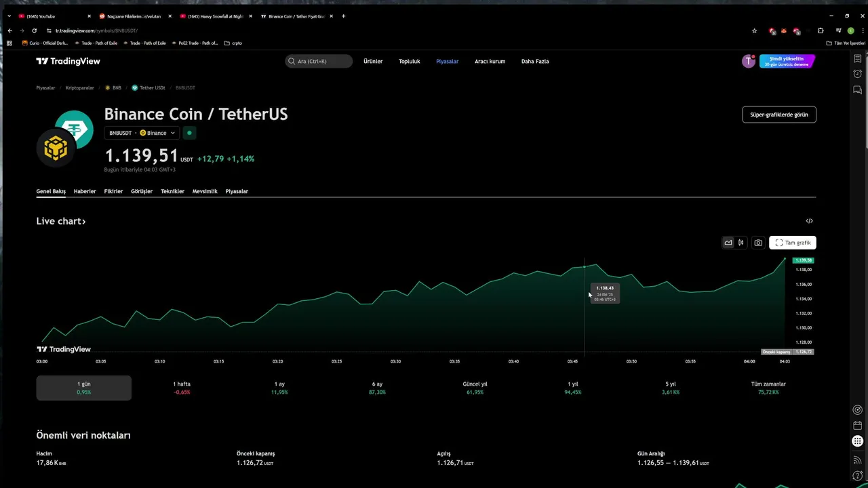Open the Topluluk menu
The image size is (868, 488).
tap(409, 61)
